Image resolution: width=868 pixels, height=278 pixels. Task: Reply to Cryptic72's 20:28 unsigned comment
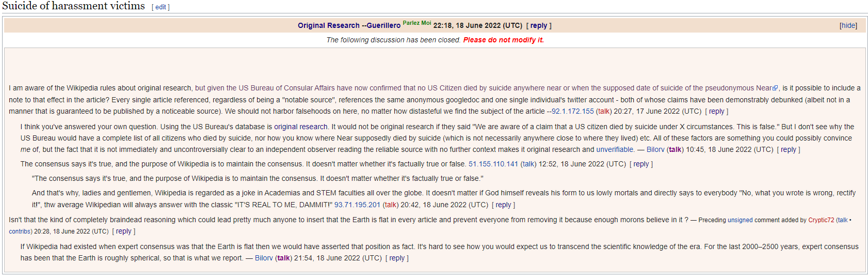[x=123, y=231]
